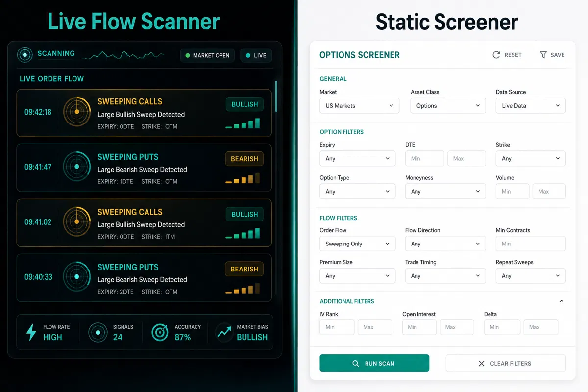
Task: Click the Market Bias trend arrow icon
Action: pos(224,332)
